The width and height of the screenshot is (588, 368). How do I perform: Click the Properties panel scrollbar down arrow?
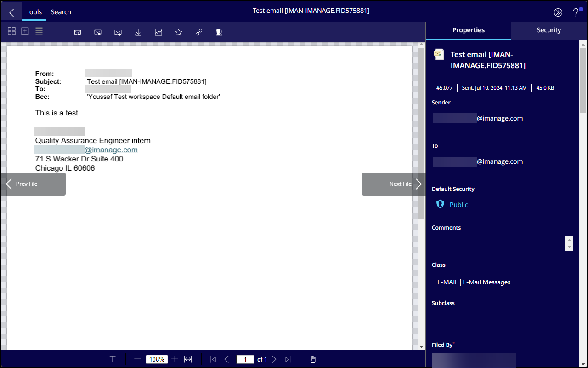tap(583, 364)
